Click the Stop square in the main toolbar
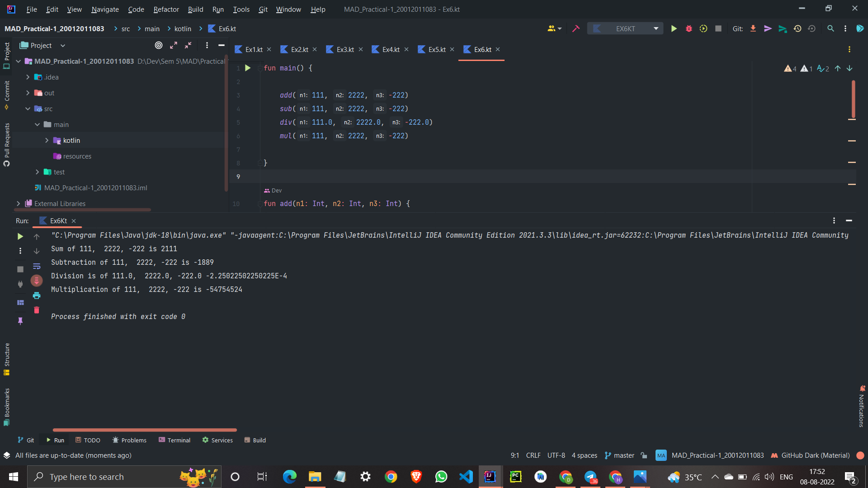Viewport: 868px width, 488px height. 718,28
